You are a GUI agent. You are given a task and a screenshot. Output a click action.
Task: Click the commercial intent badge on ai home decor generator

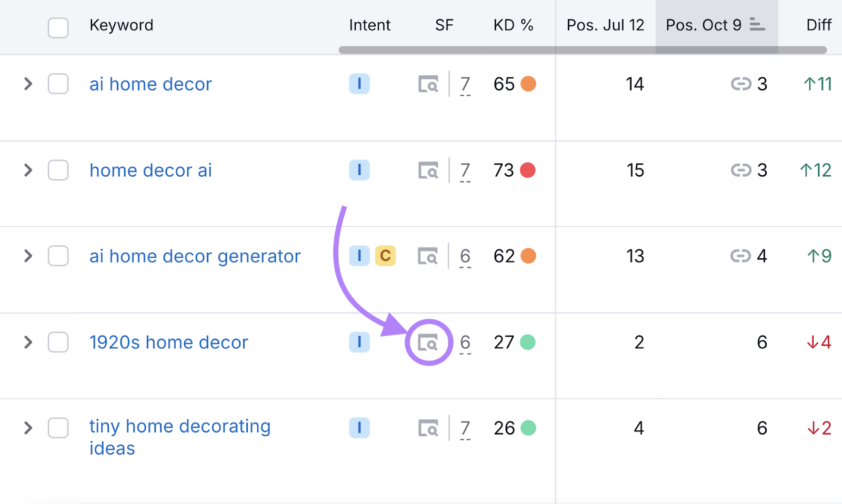[x=386, y=256]
